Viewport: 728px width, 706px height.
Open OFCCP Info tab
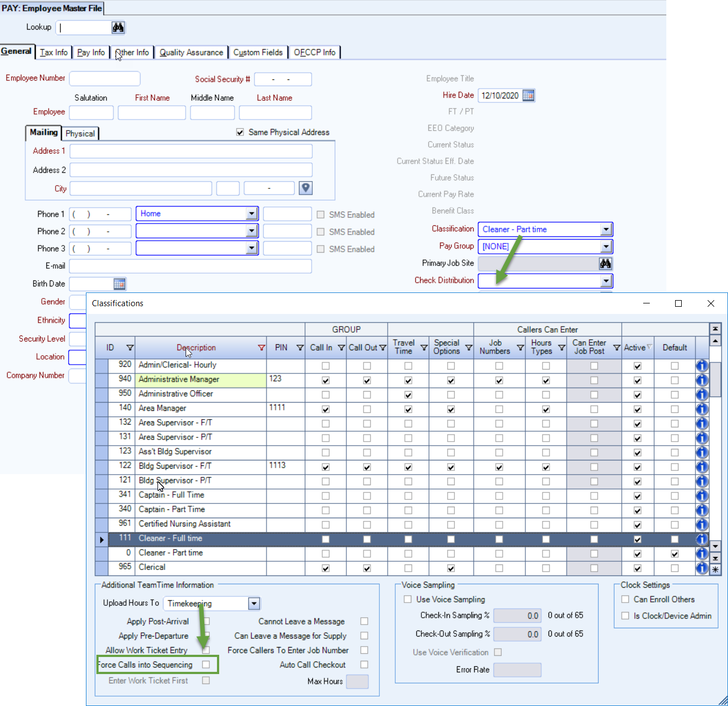click(314, 52)
